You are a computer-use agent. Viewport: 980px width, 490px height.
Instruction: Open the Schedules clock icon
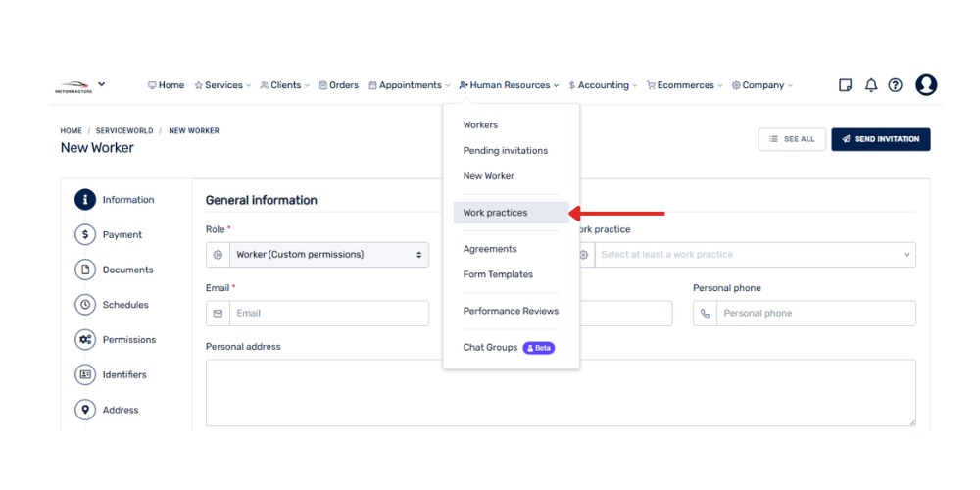tap(85, 305)
